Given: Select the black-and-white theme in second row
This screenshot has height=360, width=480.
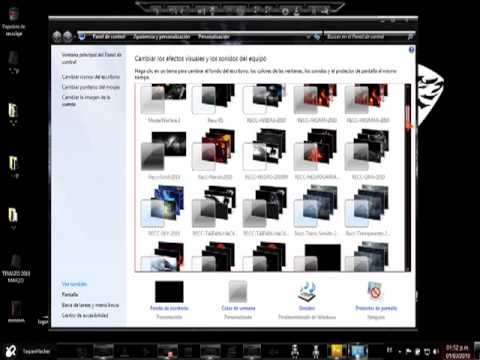Looking at the screenshot, I should pyautogui.click(x=266, y=155).
